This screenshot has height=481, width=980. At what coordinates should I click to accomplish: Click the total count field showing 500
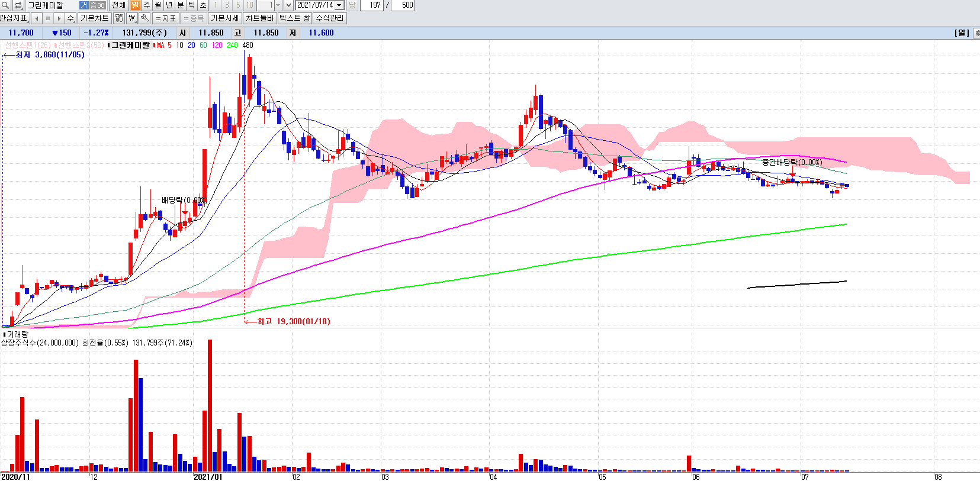click(403, 5)
